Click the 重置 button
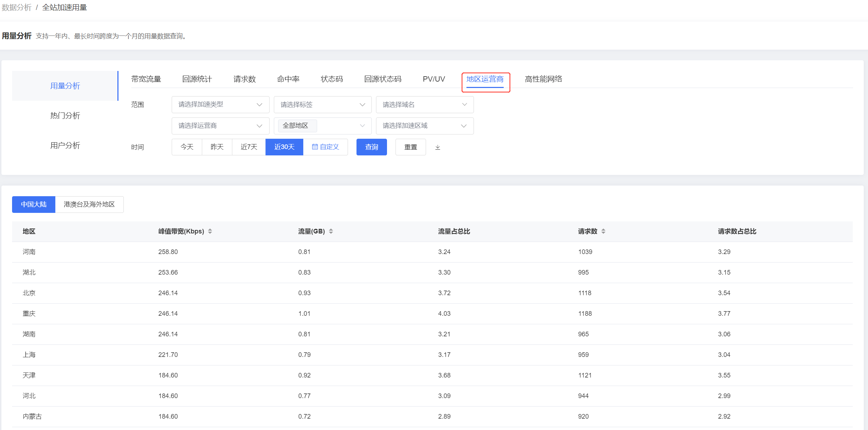 tap(411, 147)
